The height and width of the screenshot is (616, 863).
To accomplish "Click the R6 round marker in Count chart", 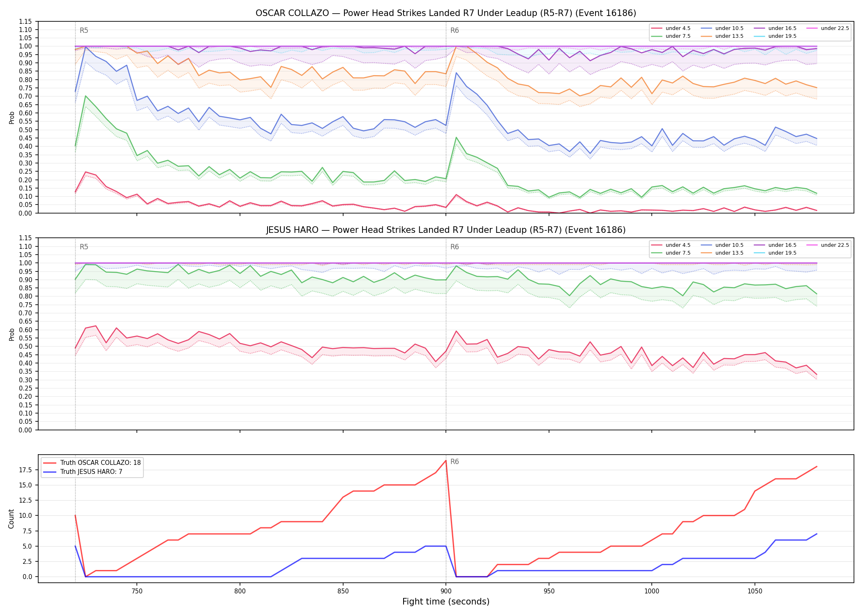I will pyautogui.click(x=455, y=462).
